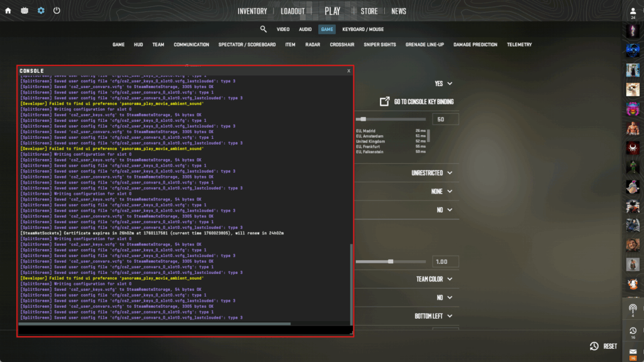Go to the PLAY menu
The height and width of the screenshot is (362, 644).
332,11
